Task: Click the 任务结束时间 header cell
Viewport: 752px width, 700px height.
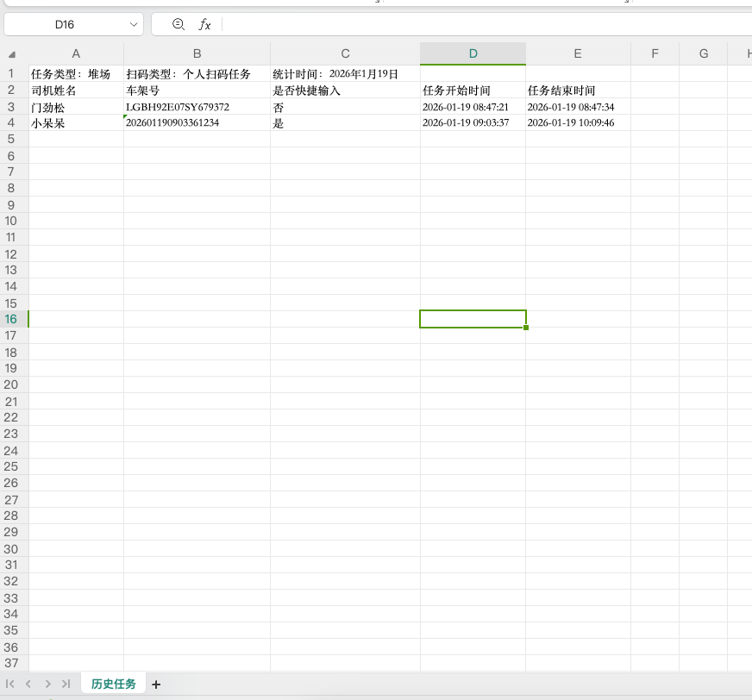Action: (x=578, y=91)
